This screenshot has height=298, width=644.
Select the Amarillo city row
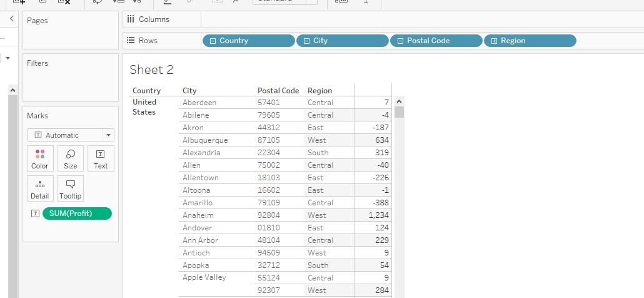pos(198,203)
